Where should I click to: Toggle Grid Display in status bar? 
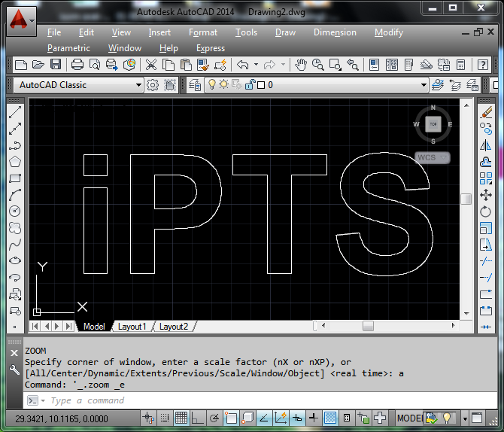click(181, 418)
